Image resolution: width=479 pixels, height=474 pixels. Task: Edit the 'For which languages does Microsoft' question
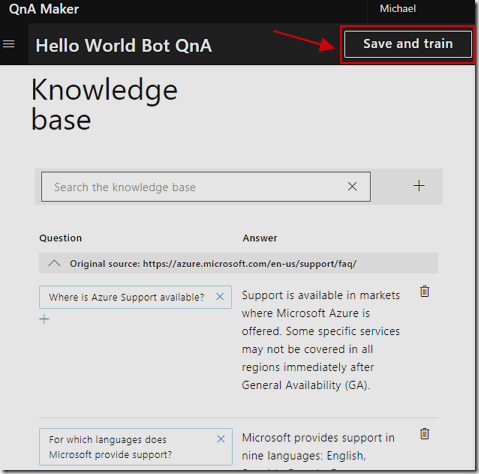click(111, 447)
